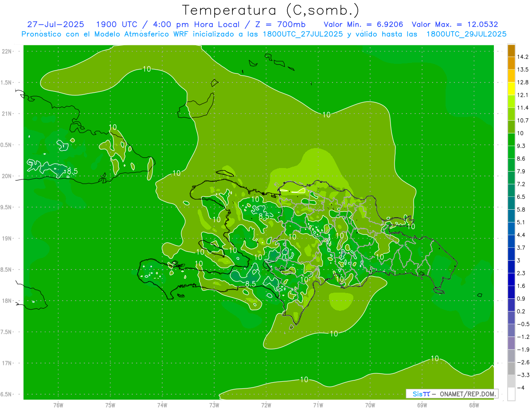Pick the dark blue legend swatch between 1.6 and 0.9
The height and width of the screenshot is (411, 532).
click(511, 292)
